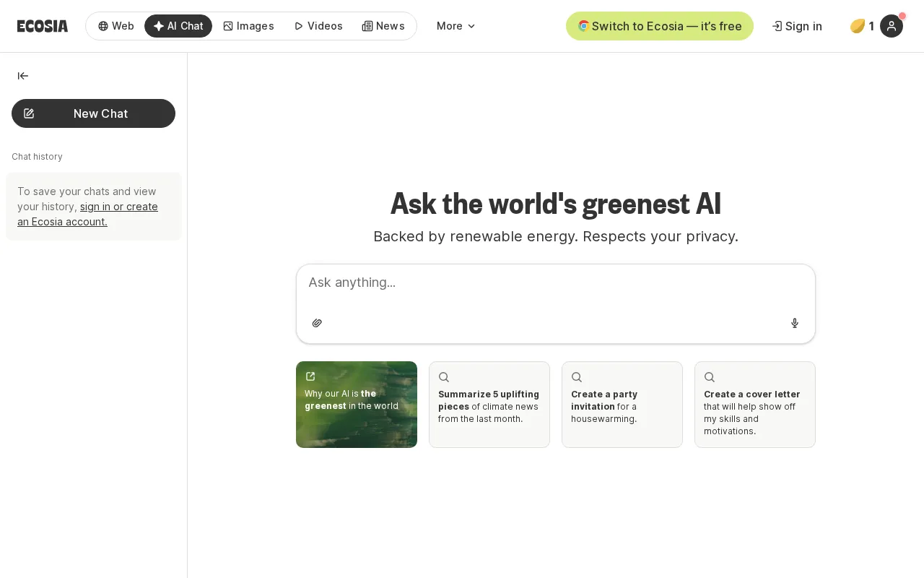
Task: Click the Backed by renewable energy subtitle
Action: [556, 236]
